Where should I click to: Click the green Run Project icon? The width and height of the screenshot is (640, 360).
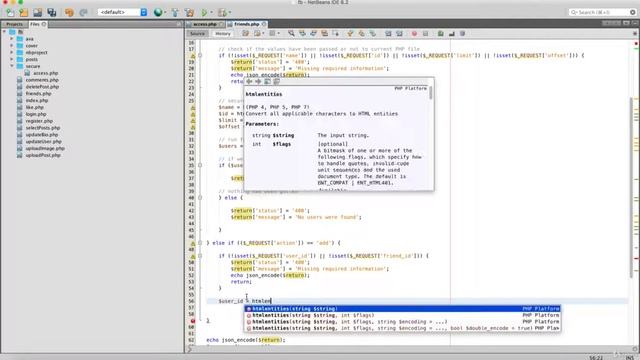coord(204,13)
